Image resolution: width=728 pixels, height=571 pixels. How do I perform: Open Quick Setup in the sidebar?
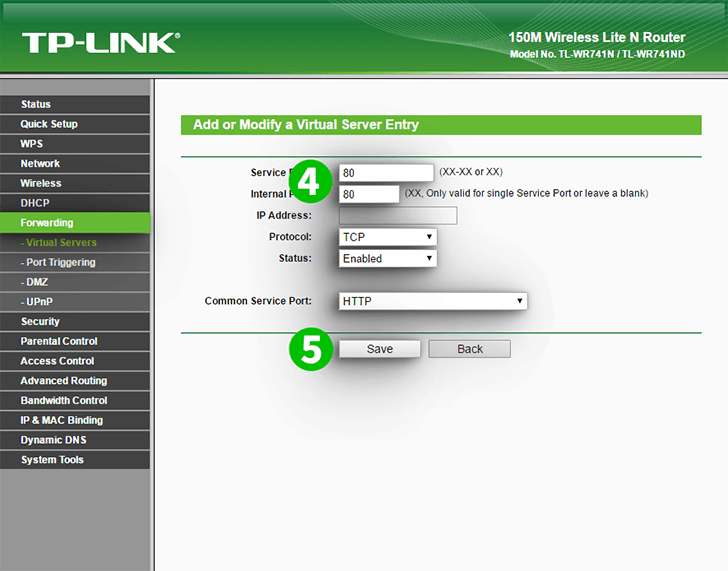(x=75, y=124)
